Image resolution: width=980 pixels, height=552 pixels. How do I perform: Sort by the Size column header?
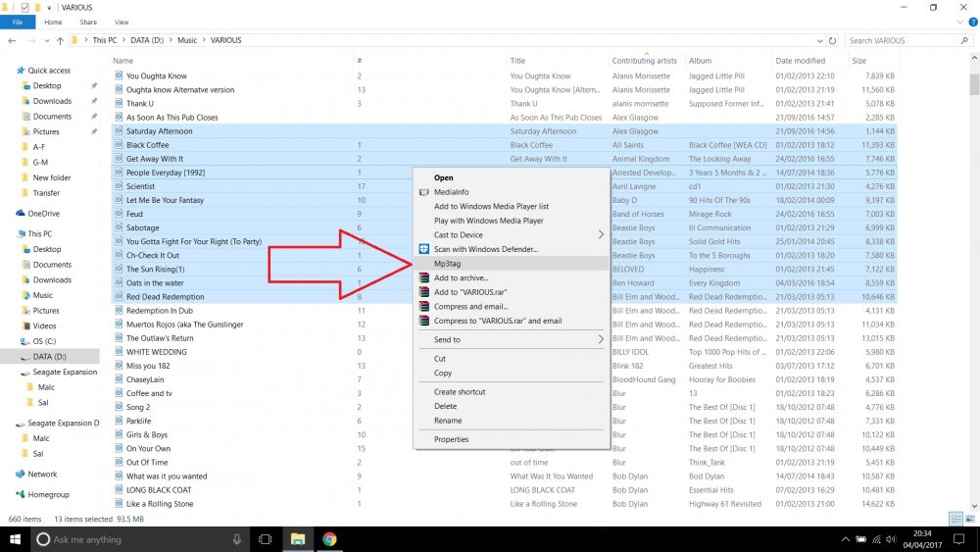click(x=858, y=61)
